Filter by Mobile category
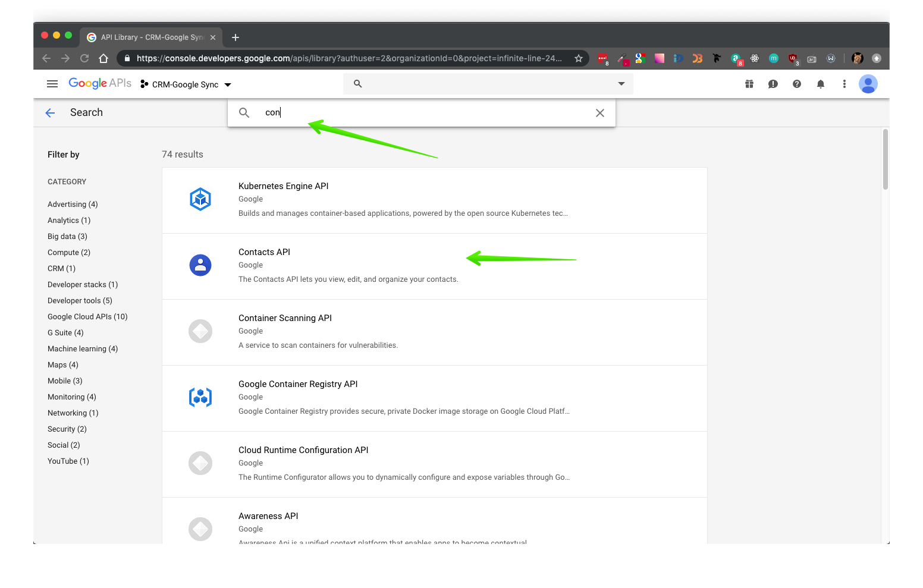The width and height of the screenshot is (923, 588). click(65, 381)
